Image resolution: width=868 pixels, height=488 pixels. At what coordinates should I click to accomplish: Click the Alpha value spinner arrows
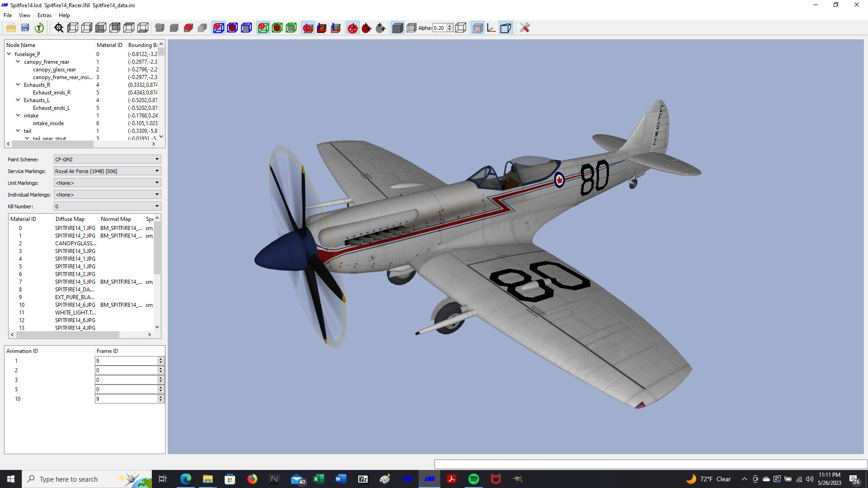coord(450,28)
